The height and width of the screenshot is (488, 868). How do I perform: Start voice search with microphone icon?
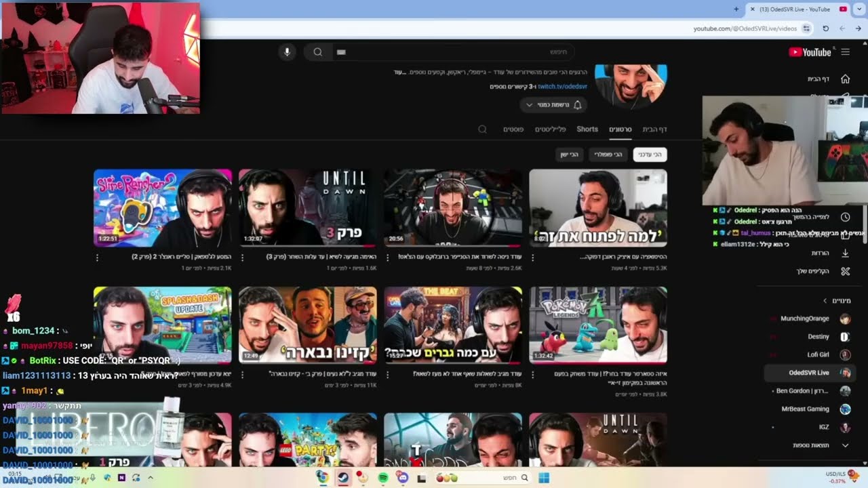pos(287,52)
